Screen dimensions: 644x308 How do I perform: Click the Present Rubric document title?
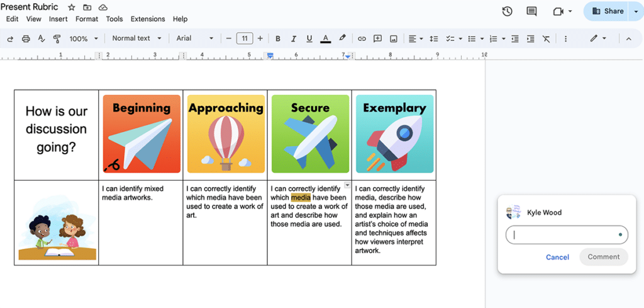coord(29,7)
